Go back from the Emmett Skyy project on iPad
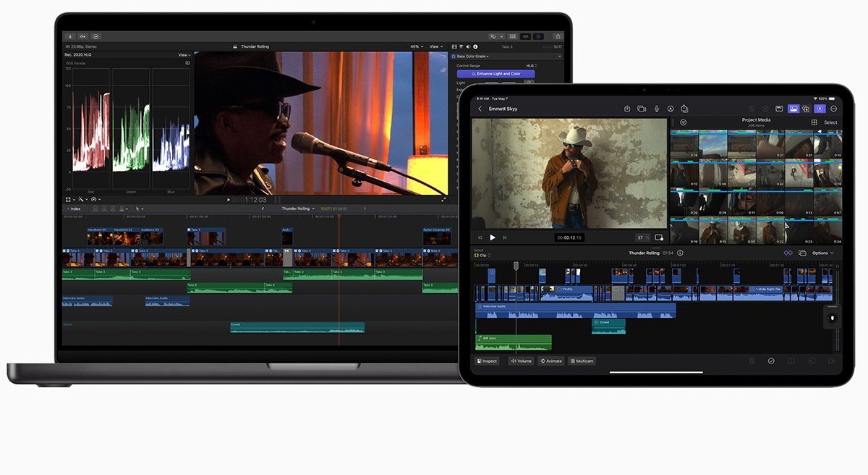This screenshot has width=868, height=475. 480,109
